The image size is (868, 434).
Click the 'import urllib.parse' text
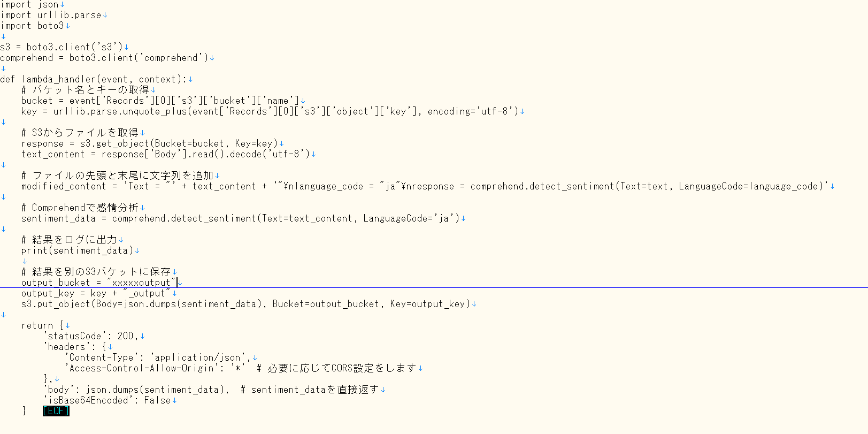(51, 15)
